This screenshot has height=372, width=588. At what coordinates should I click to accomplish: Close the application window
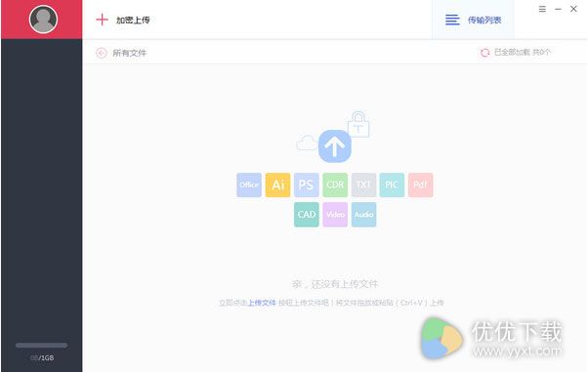tap(573, 9)
